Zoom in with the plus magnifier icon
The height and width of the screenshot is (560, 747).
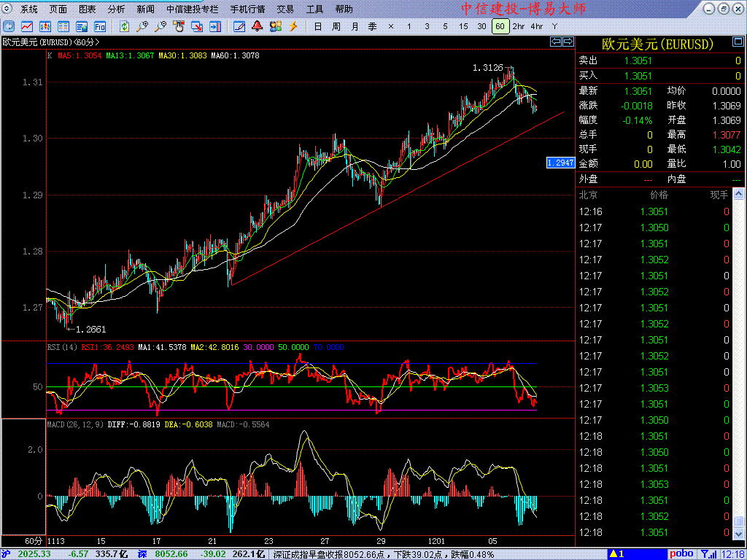pyautogui.click(x=142, y=26)
